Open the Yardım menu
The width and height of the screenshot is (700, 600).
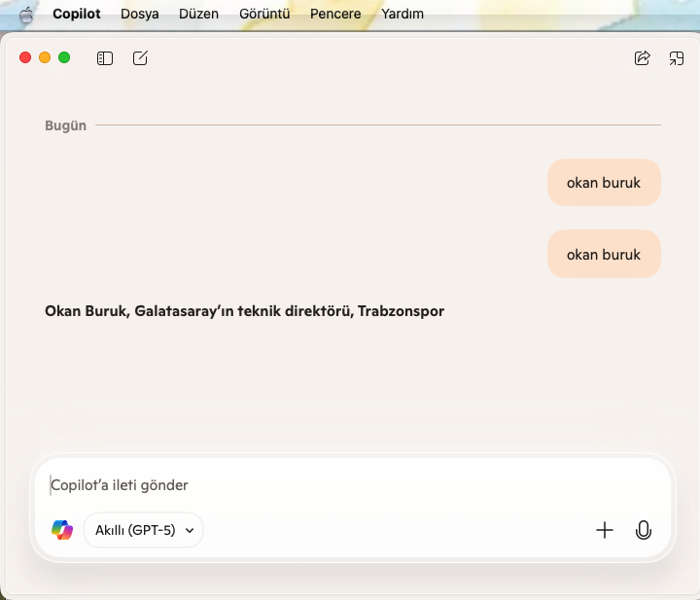click(x=402, y=14)
